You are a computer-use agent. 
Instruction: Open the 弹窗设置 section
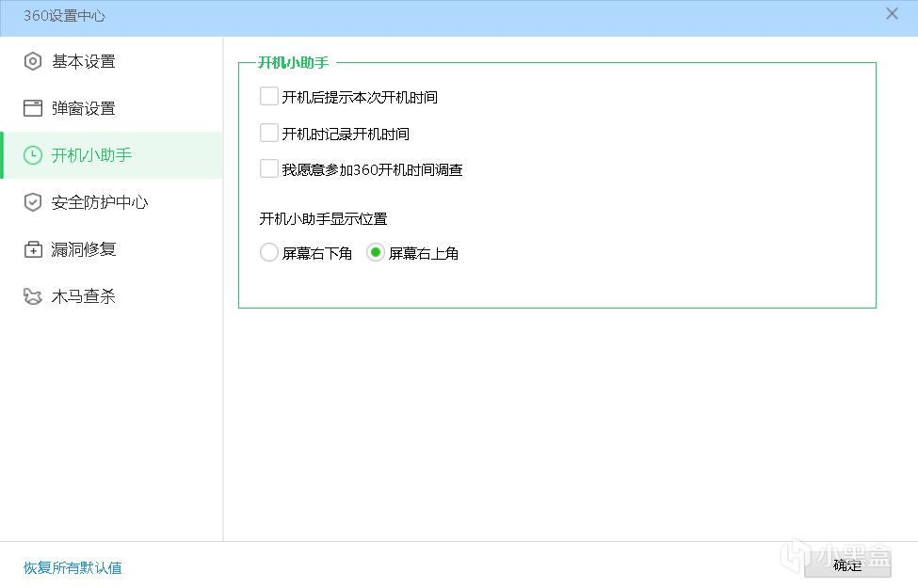(x=111, y=108)
